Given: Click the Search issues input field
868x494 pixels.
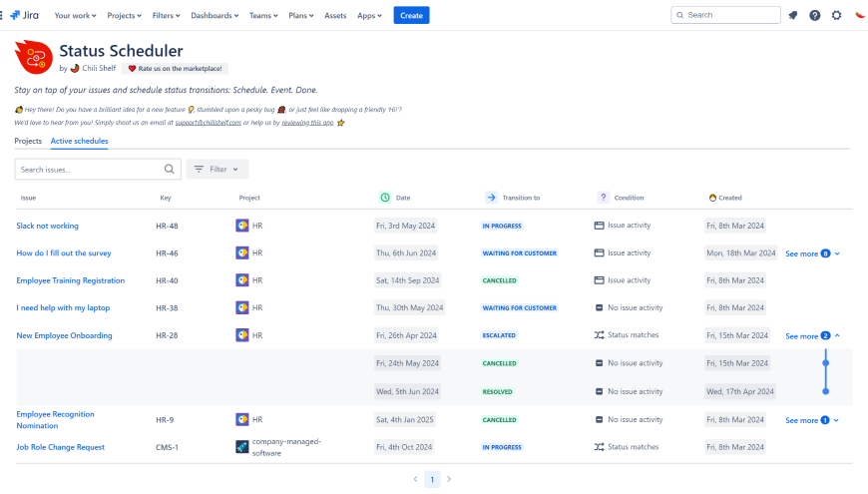Looking at the screenshot, I should 88,170.
